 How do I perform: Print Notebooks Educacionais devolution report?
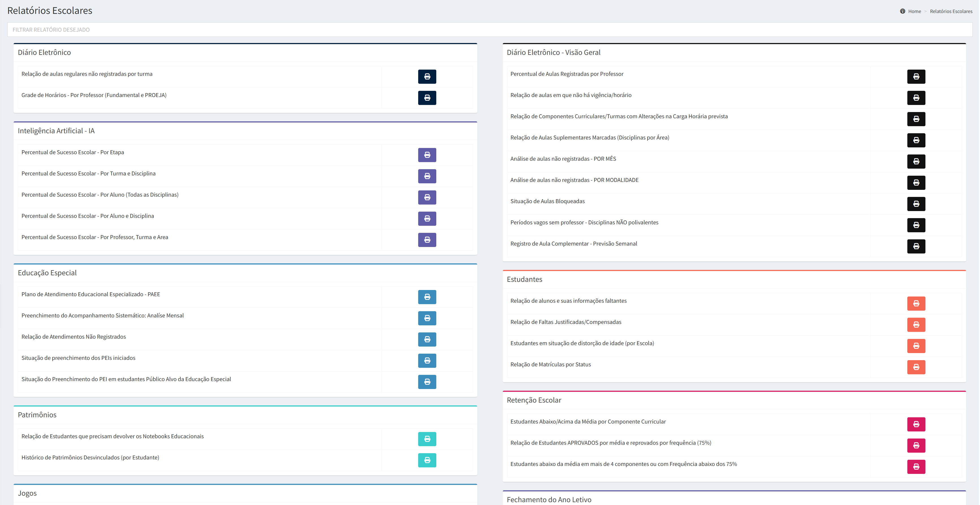[427, 439]
